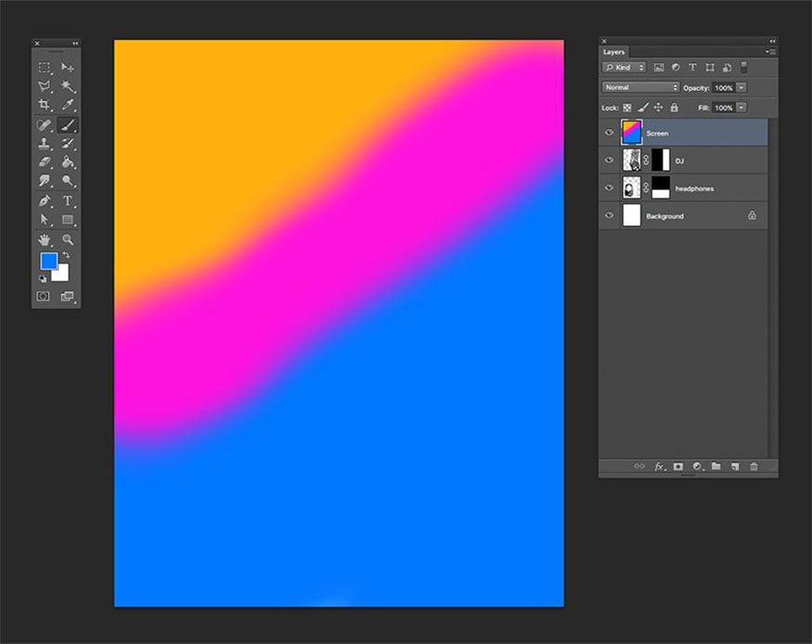Add a layer mask from panel footer

click(678, 467)
